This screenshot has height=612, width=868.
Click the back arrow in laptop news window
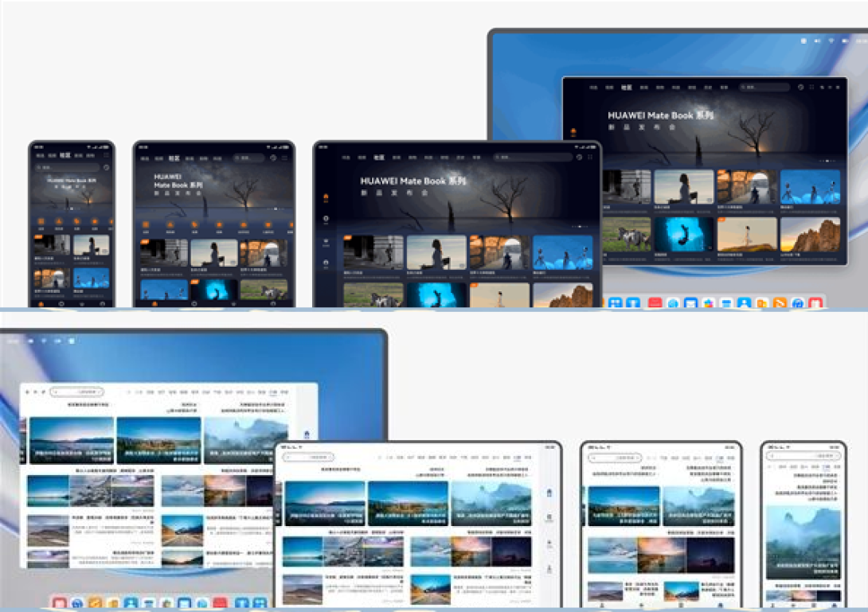[26, 392]
